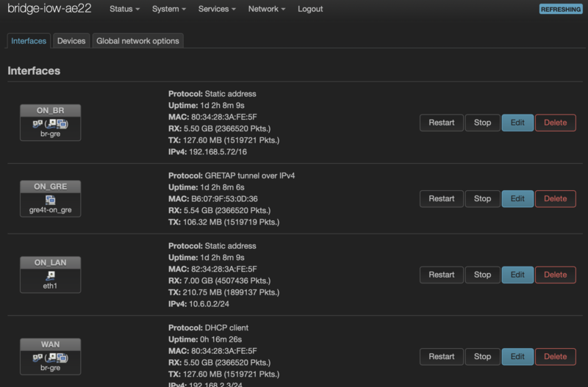The image size is (588, 387).
Task: Open the Global network options tab
Action: pos(137,41)
